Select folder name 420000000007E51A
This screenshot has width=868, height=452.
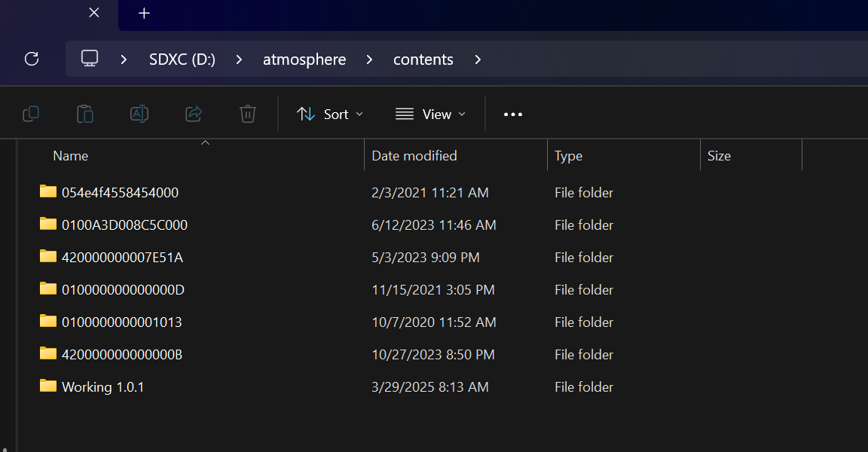[122, 257]
